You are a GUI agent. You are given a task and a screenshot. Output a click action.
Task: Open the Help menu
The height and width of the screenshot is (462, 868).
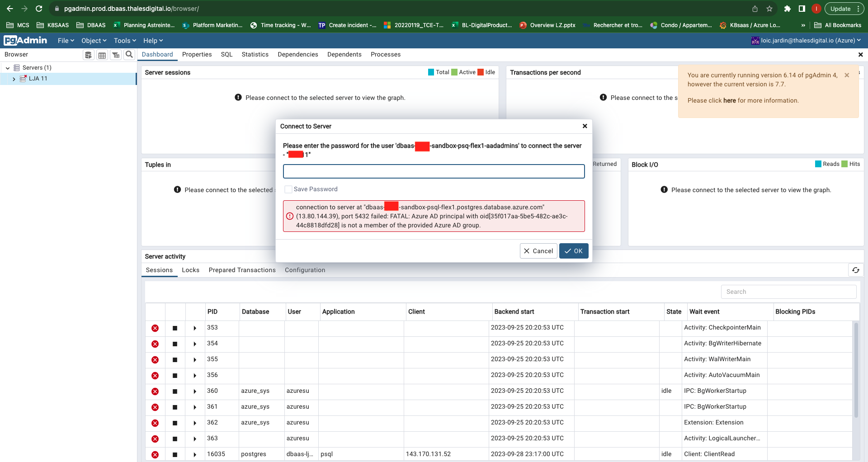tap(153, 41)
